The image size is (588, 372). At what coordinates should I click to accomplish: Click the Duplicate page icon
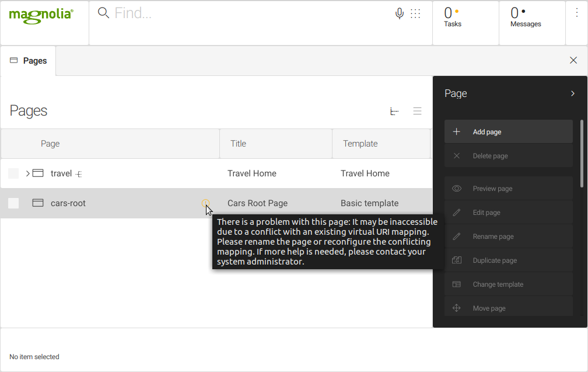coord(456,260)
